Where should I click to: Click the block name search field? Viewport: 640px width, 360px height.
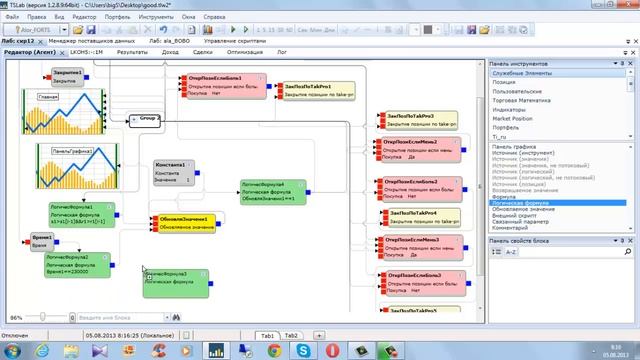click(120, 317)
